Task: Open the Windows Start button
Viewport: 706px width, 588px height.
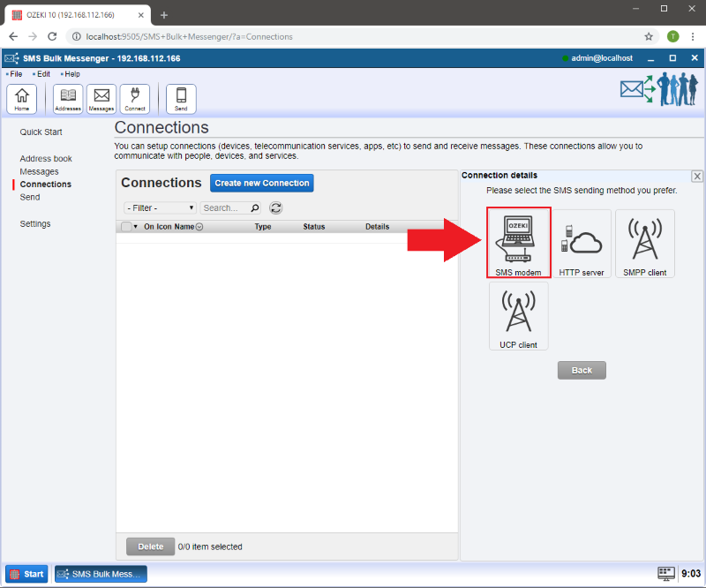Action: click(x=26, y=574)
